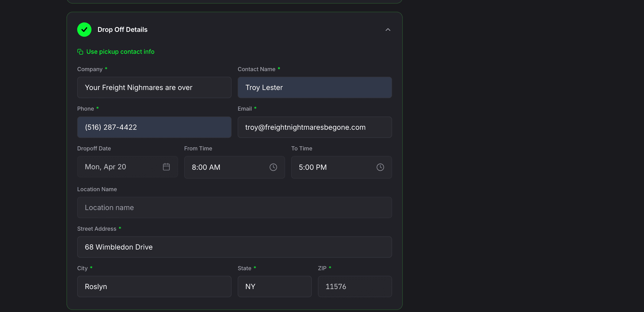Viewport: 644px width, 312px height.
Task: Click the Location Name label
Action: (x=97, y=189)
